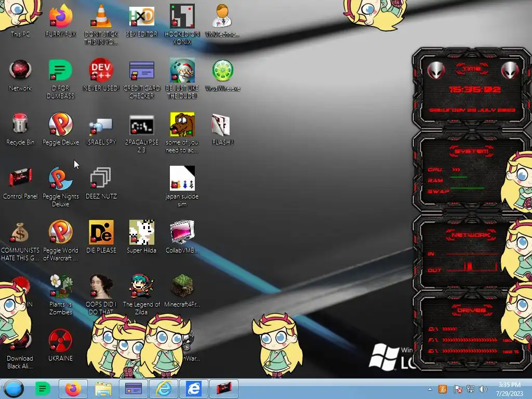This screenshot has height=399, width=532.
Task: Click the left alien head in TIME gadget
Action: tap(436, 70)
